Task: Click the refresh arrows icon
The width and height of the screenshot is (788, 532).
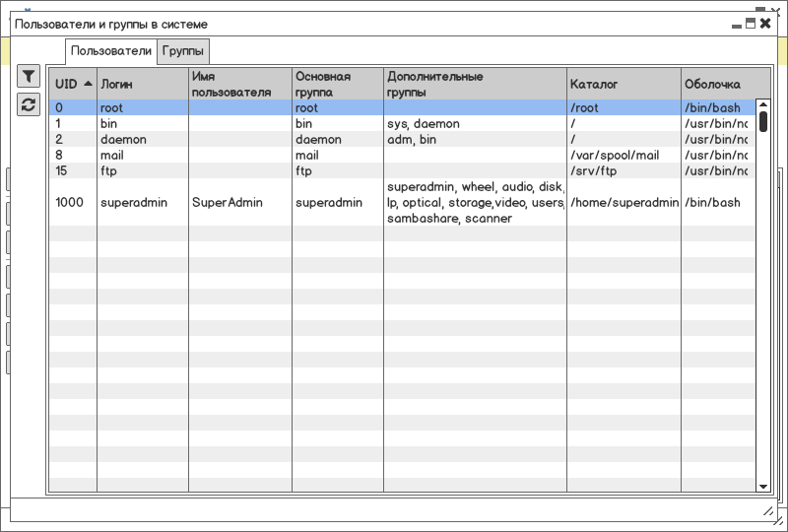Action: [29, 104]
